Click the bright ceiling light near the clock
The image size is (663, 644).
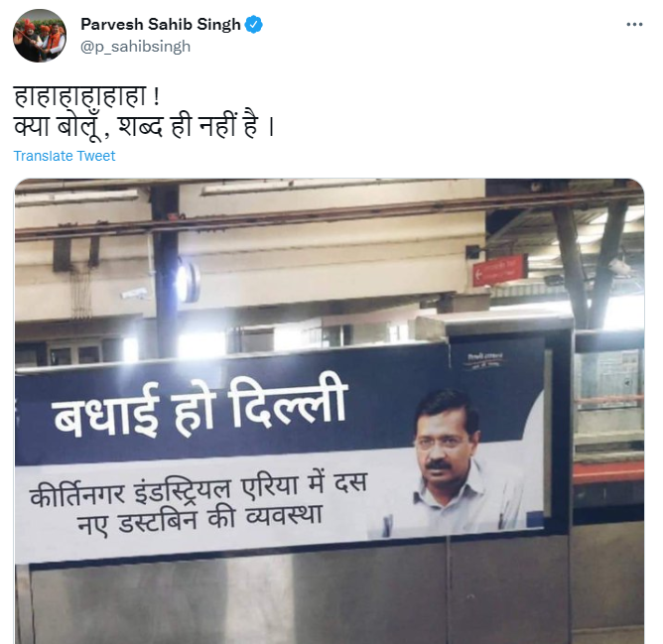coord(201,343)
